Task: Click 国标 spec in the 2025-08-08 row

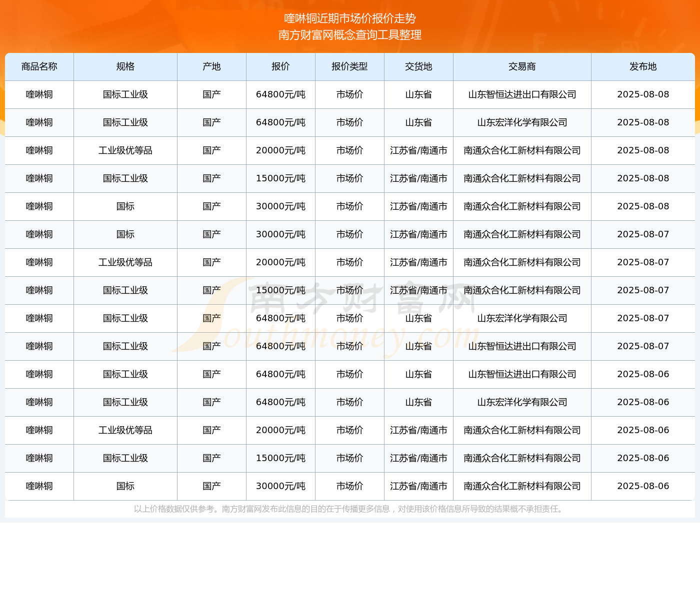Action: coord(125,206)
